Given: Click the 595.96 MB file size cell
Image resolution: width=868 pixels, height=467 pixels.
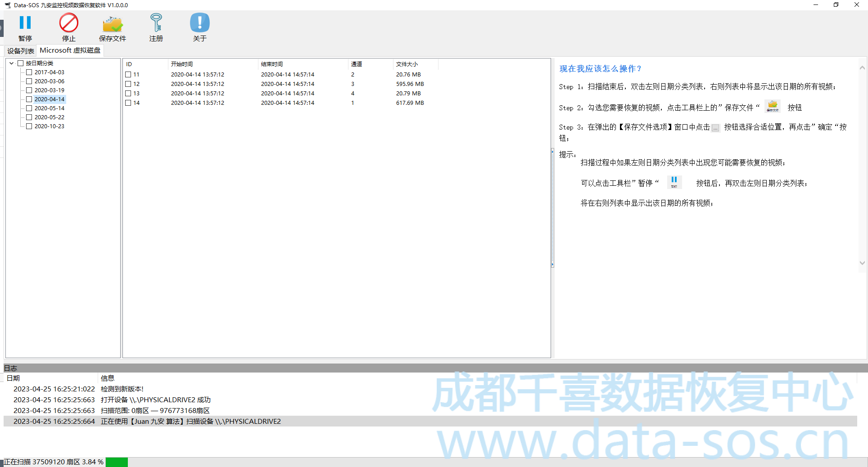Looking at the screenshot, I should click(x=410, y=84).
